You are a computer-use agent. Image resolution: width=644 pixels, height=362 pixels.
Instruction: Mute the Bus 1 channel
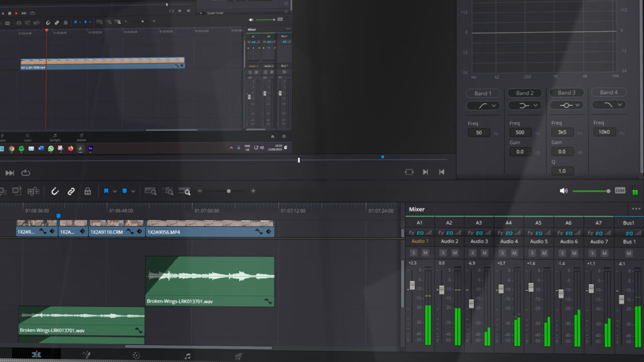pyautogui.click(x=628, y=253)
